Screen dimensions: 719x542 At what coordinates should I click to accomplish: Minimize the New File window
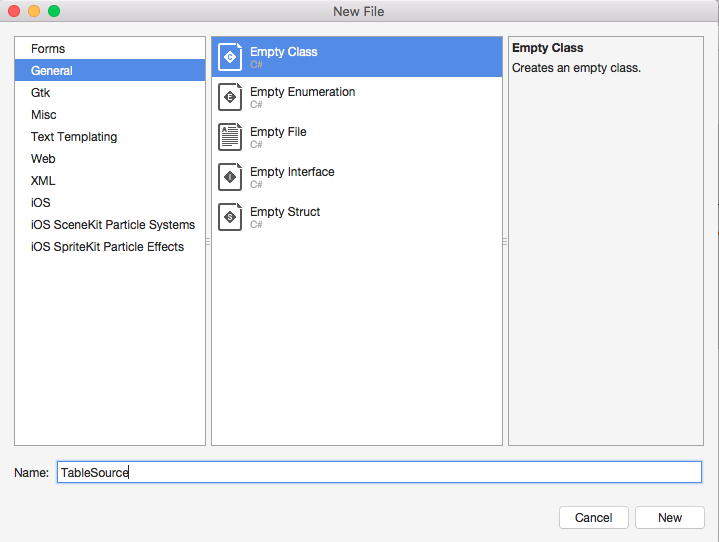point(34,11)
